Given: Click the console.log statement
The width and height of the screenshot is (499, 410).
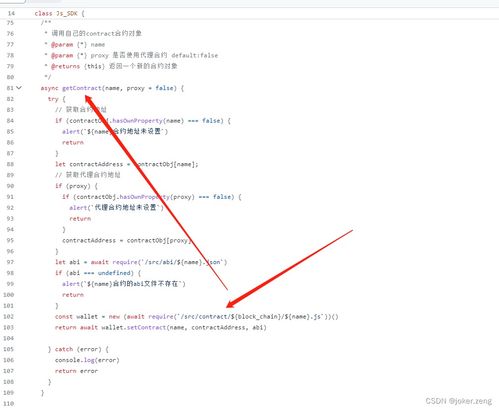Looking at the screenshot, I should pos(87,360).
